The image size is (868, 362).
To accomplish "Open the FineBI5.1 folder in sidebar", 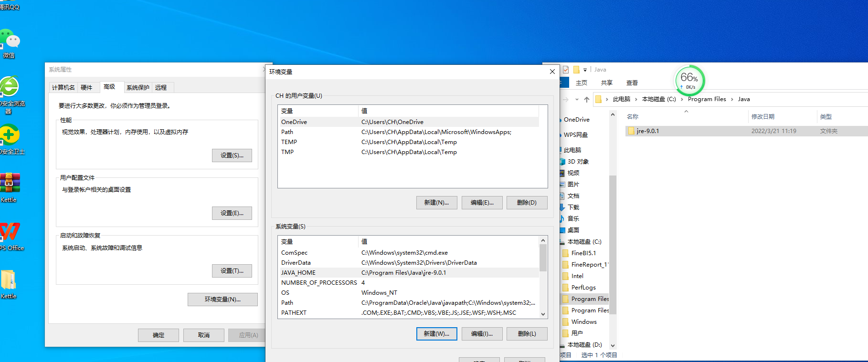I will coord(583,253).
